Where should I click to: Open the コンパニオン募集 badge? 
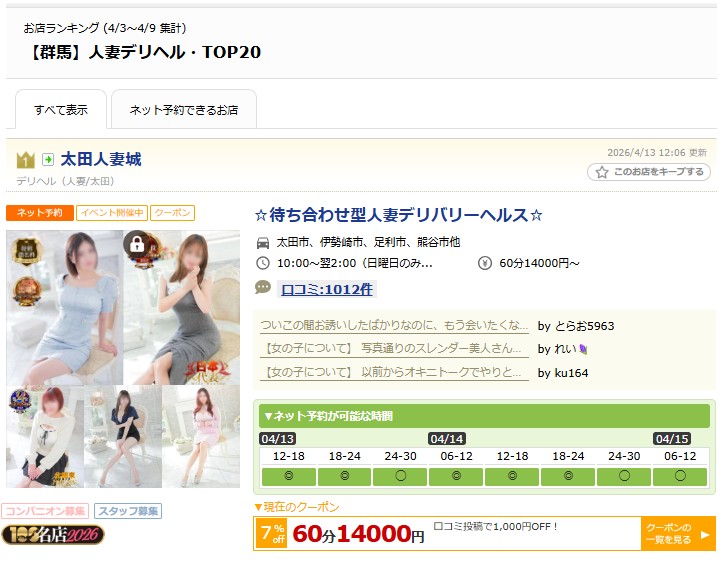[x=45, y=511]
